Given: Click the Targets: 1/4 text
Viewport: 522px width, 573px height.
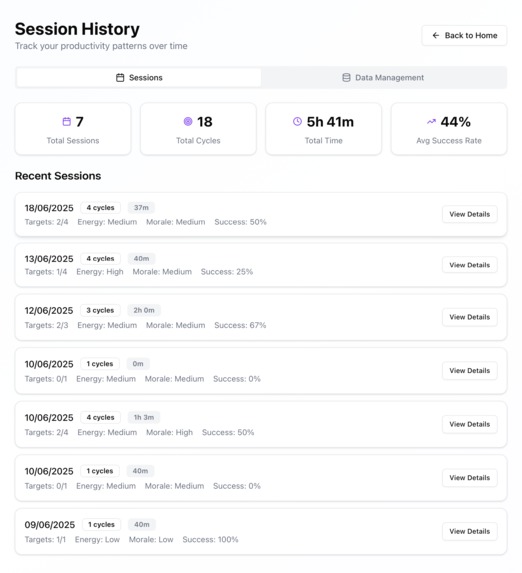Looking at the screenshot, I should (x=46, y=272).
